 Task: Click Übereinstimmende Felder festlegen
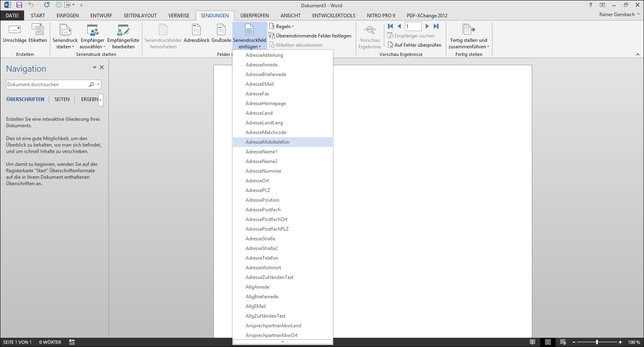tap(310, 36)
